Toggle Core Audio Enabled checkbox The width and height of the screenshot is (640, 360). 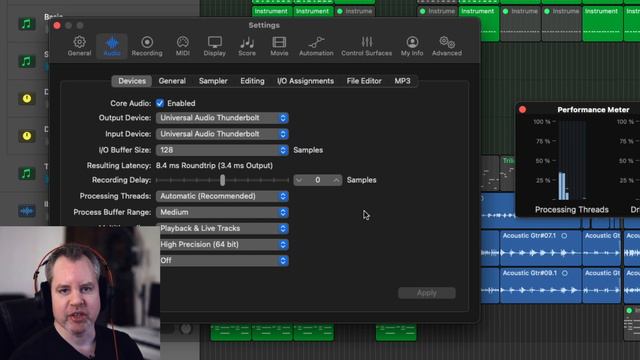tap(160, 103)
